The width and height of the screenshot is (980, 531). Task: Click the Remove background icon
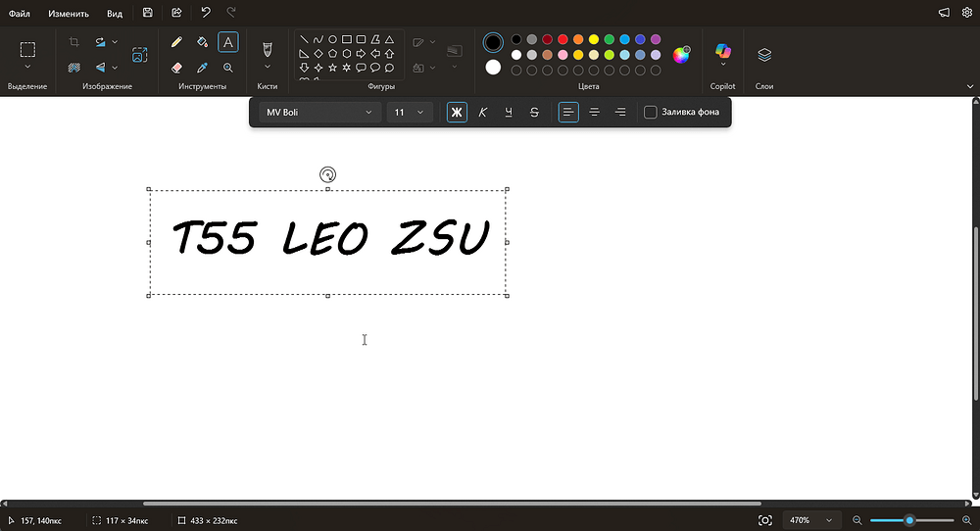click(73, 68)
